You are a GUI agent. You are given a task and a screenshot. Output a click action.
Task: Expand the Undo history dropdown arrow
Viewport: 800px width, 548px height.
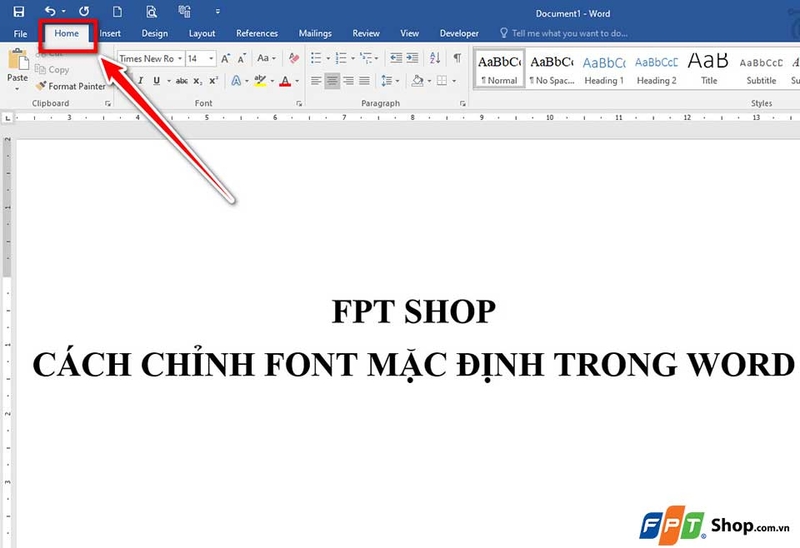(x=64, y=11)
